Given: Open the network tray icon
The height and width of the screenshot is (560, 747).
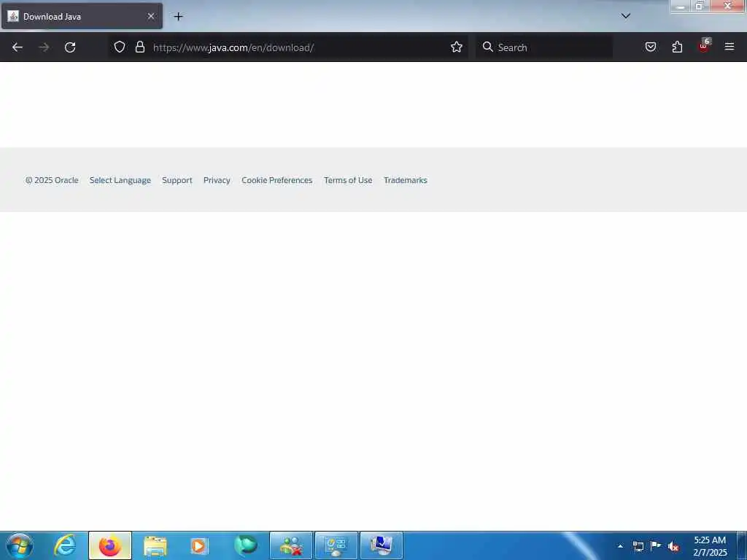Looking at the screenshot, I should 638,546.
